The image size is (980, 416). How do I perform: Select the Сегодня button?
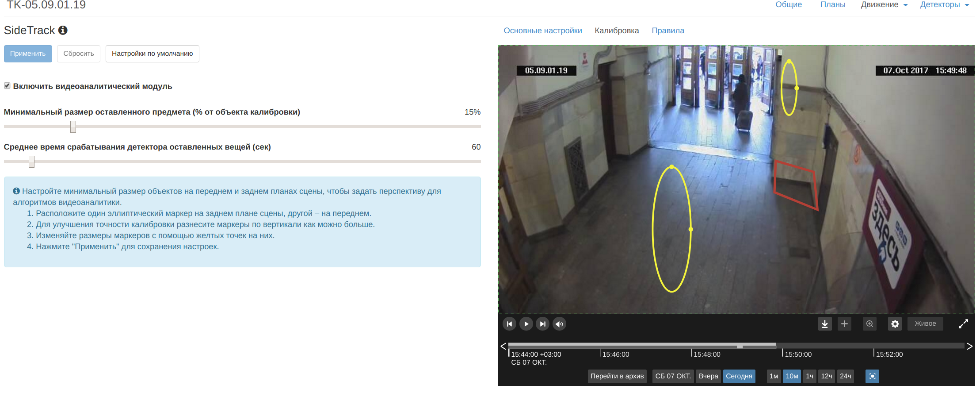coord(739,376)
